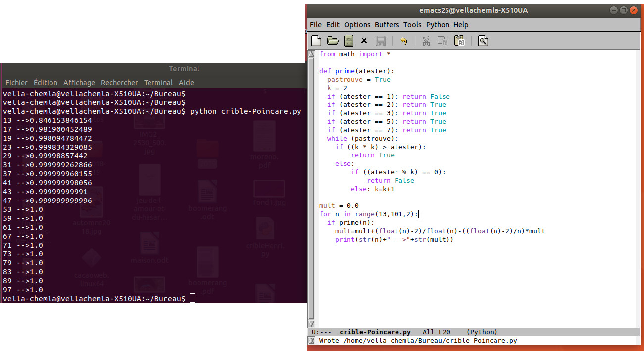The height and width of the screenshot is (351, 644).
Task: Paste from clipboard using the paste icon
Action: tap(460, 41)
